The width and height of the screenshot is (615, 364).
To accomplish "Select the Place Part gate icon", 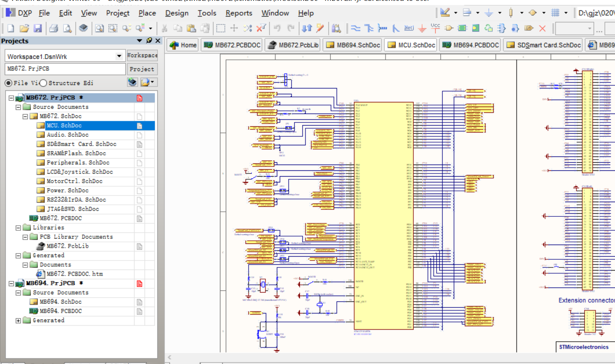I will coord(449,28).
